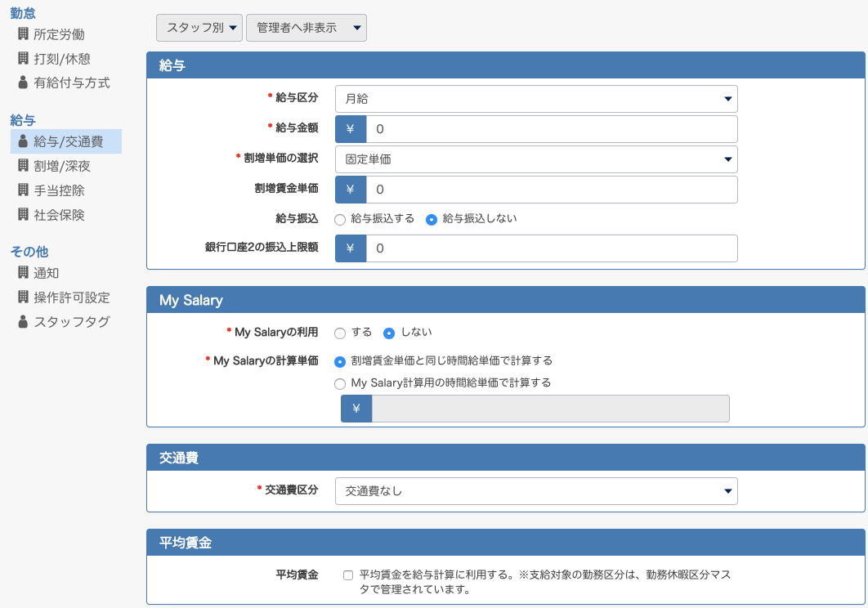The image size is (868, 608).
Task: Click the building icon beside 割増/深夜
Action: 23,166
